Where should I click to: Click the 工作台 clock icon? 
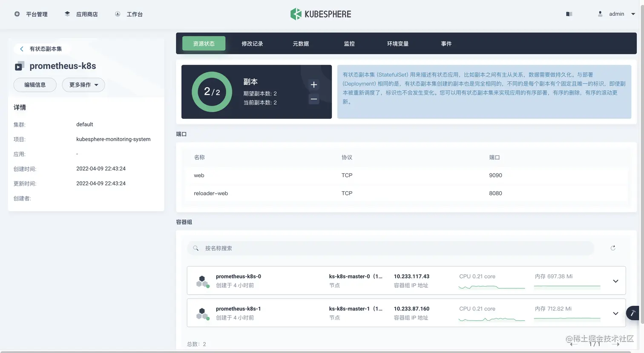[118, 14]
